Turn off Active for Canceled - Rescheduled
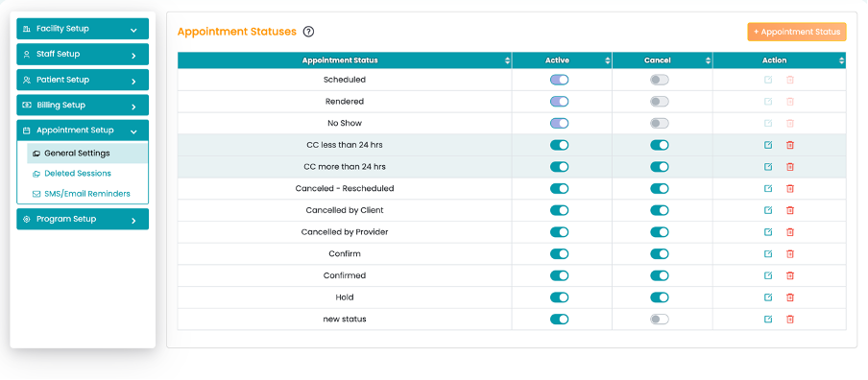Image resolution: width=868 pixels, height=380 pixels. pos(559,189)
